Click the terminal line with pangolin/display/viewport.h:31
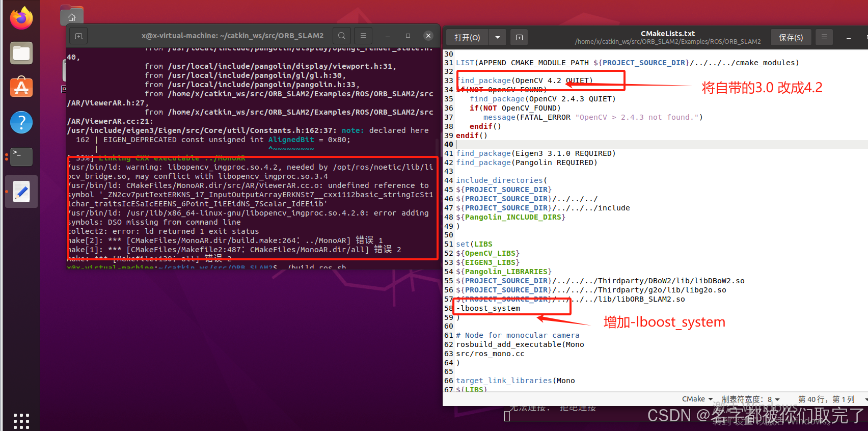 tap(270, 66)
